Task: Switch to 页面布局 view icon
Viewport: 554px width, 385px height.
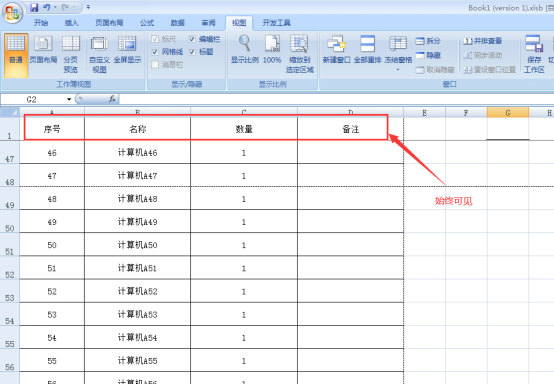Action: [43, 50]
